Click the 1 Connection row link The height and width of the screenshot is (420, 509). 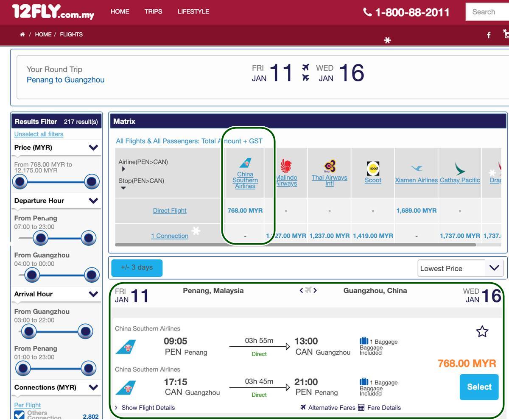click(x=170, y=236)
